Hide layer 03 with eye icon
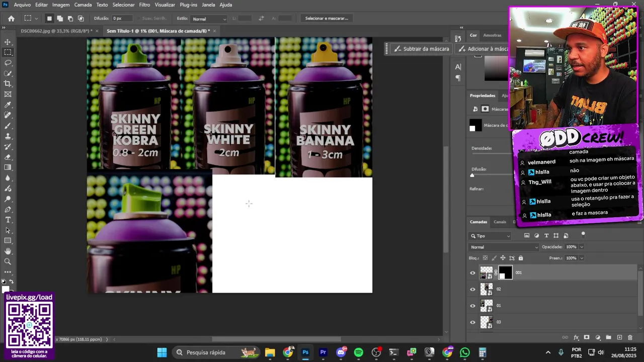 tap(472, 322)
